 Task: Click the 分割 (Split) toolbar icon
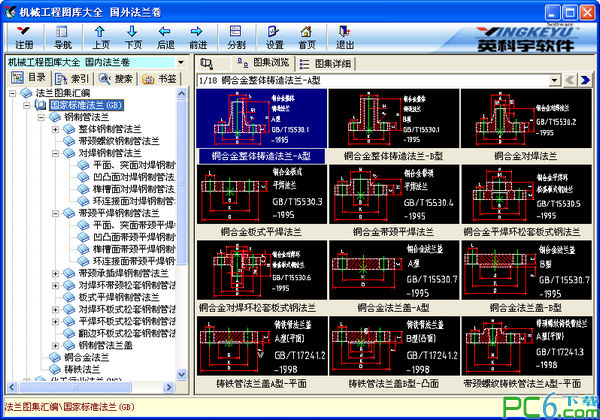pos(236,37)
